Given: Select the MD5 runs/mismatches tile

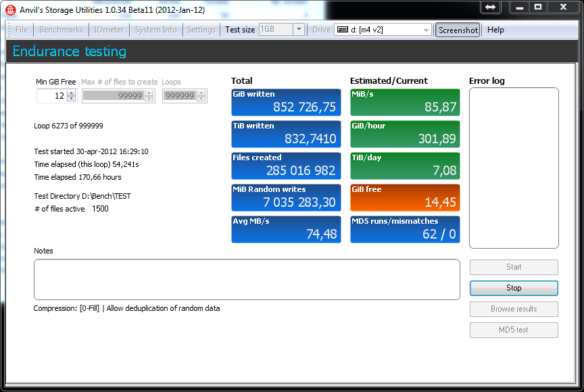Looking at the screenshot, I should (405, 229).
